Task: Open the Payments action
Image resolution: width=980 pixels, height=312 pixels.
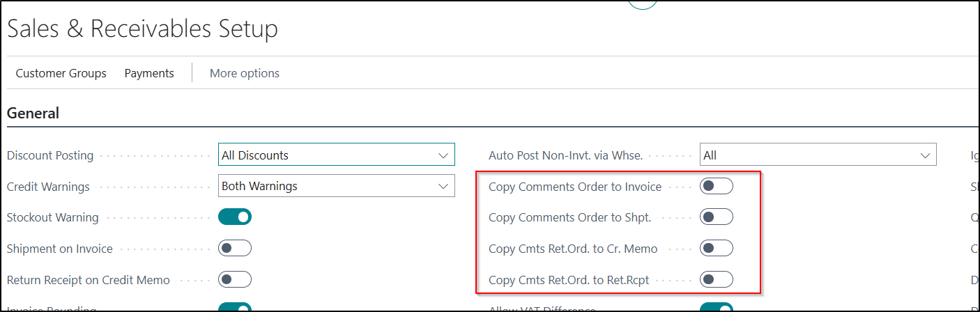Action: coord(149,73)
